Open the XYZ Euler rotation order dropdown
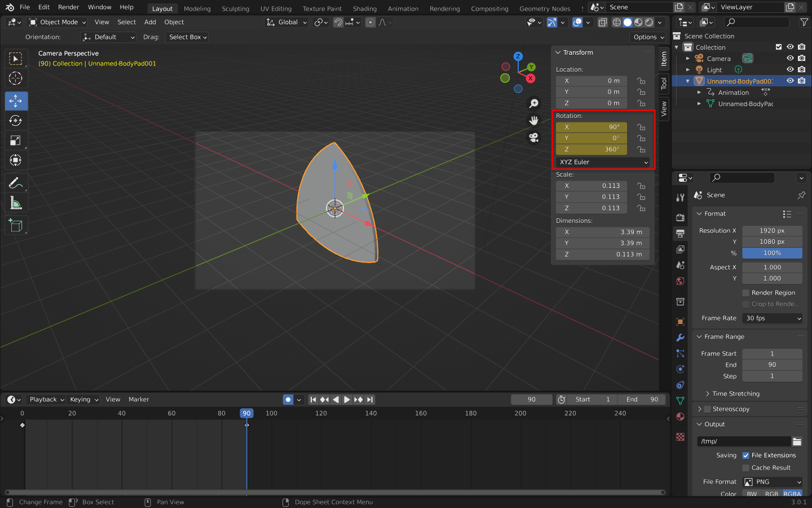Screen dimensions: 812x508 603,162
